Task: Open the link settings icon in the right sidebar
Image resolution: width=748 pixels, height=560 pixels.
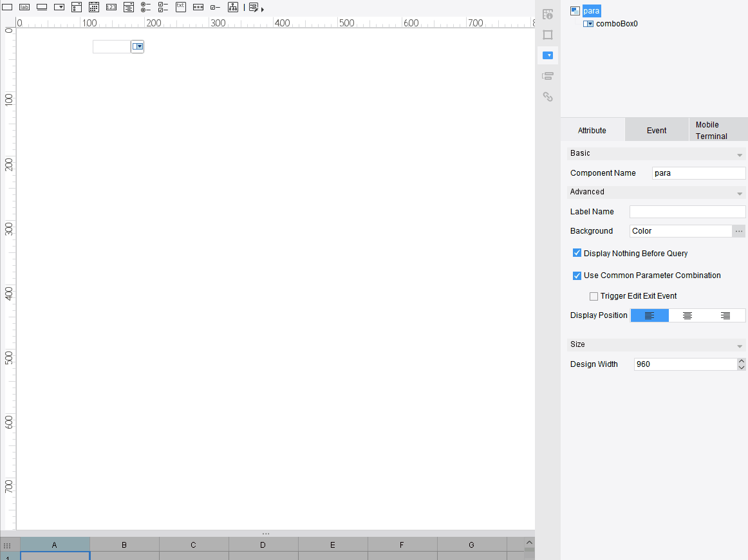Action: [x=548, y=97]
